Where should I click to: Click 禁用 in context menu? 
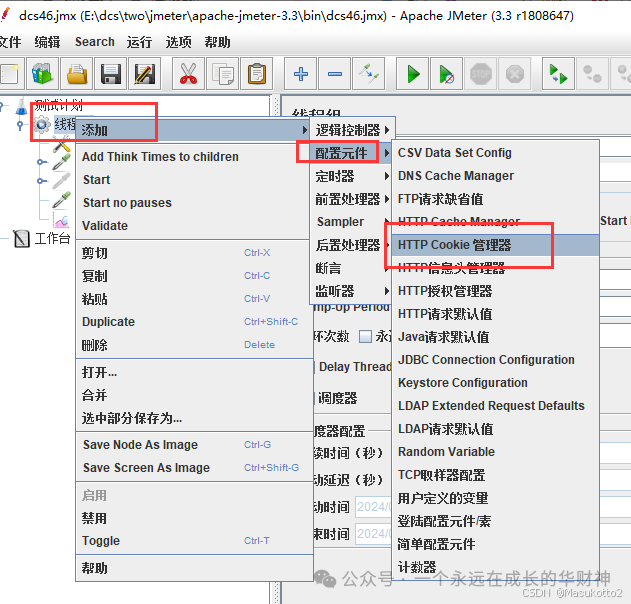(x=194, y=518)
